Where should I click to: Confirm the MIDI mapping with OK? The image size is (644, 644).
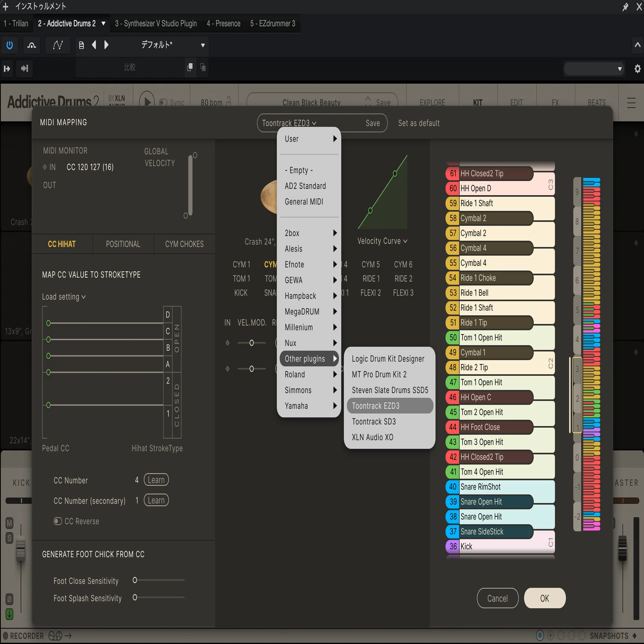tap(545, 598)
